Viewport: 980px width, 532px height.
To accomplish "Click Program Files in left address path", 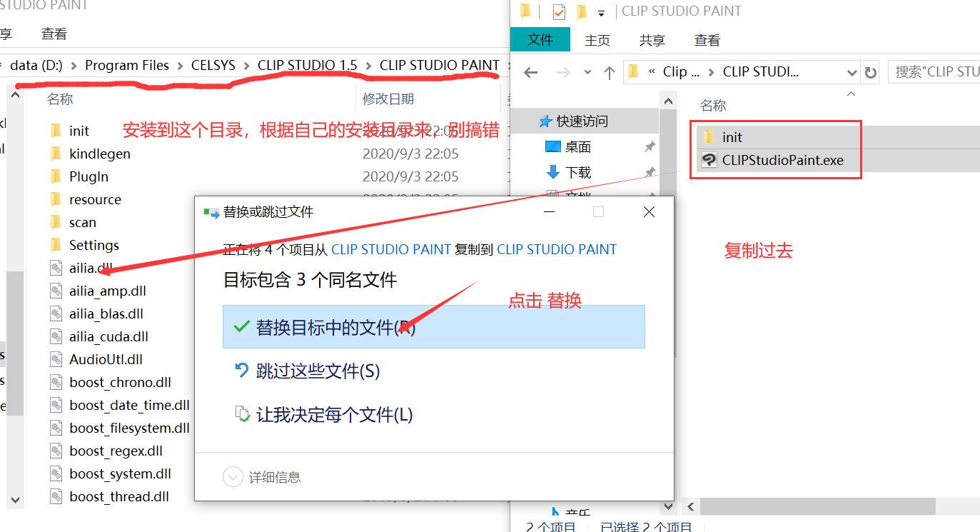I will (127, 65).
